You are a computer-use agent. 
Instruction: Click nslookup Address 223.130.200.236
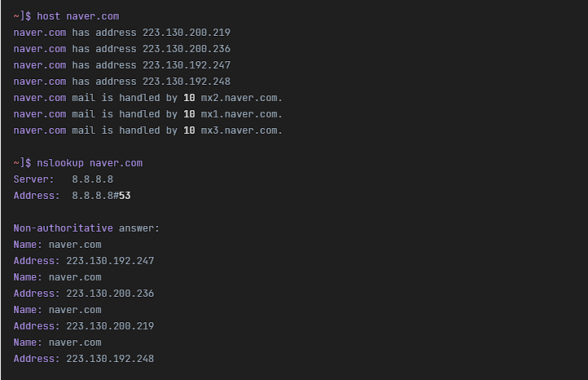coord(110,294)
